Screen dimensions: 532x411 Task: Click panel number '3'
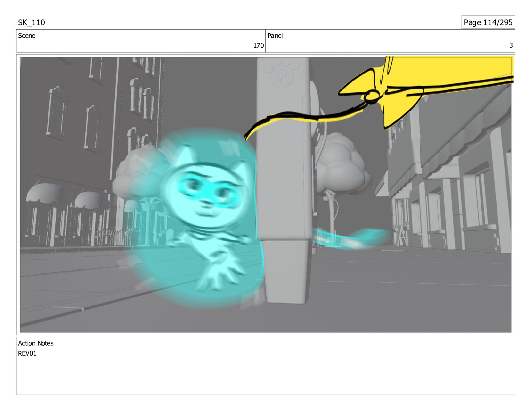pos(511,45)
